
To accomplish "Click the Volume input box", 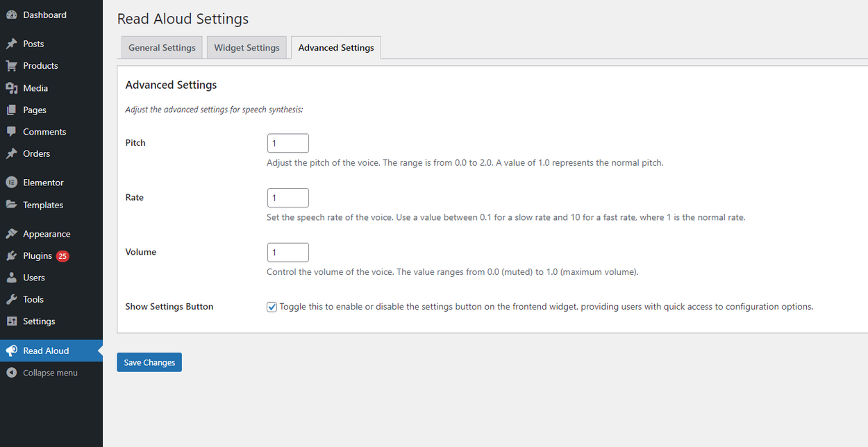I will pos(287,253).
